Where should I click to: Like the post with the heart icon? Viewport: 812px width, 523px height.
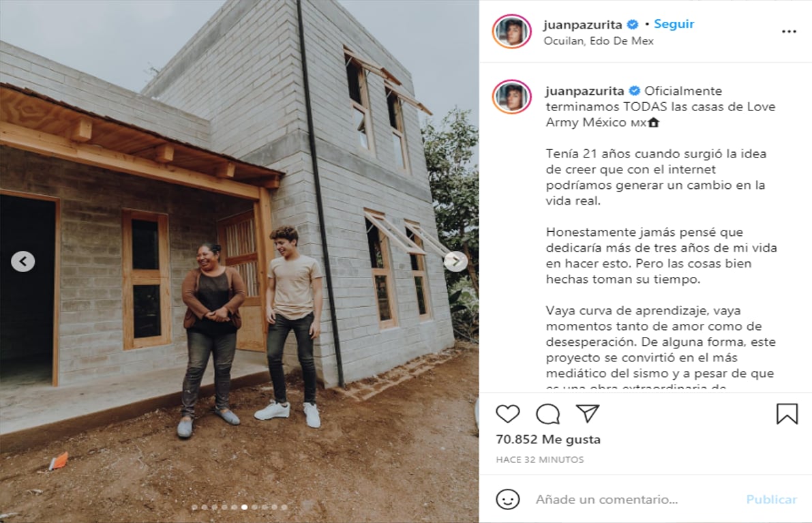coord(507,415)
